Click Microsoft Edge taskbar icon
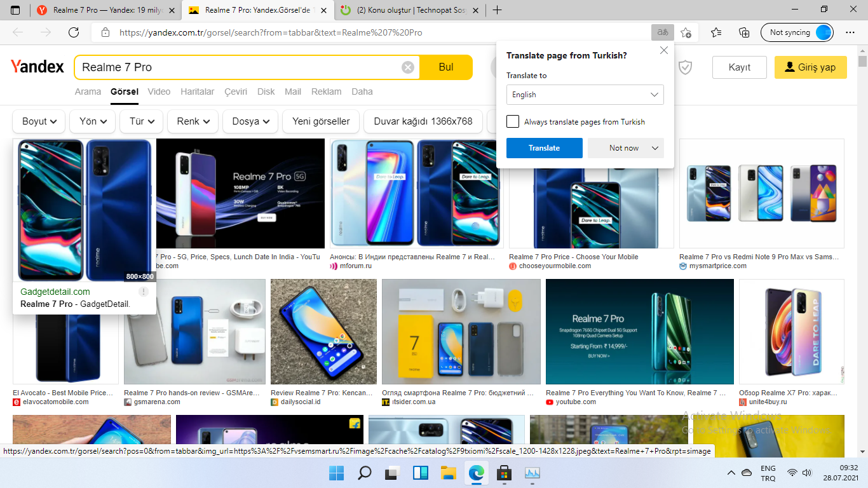The height and width of the screenshot is (488, 868). pos(477,473)
